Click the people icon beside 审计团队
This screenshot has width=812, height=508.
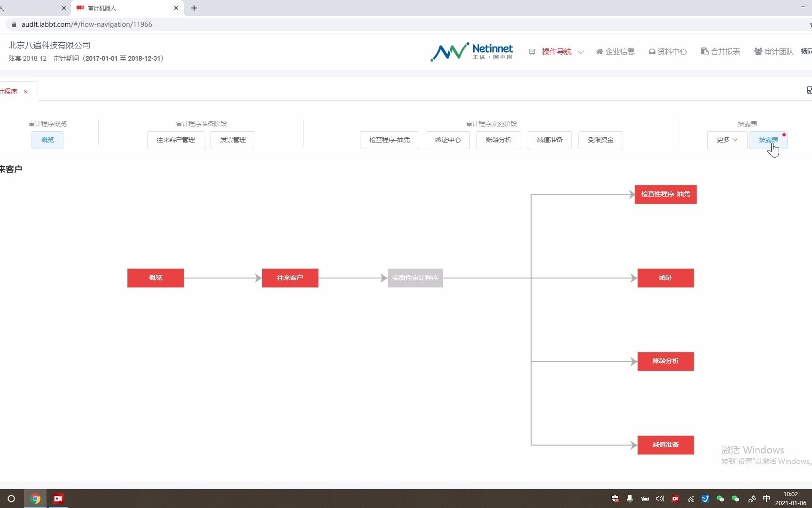758,52
